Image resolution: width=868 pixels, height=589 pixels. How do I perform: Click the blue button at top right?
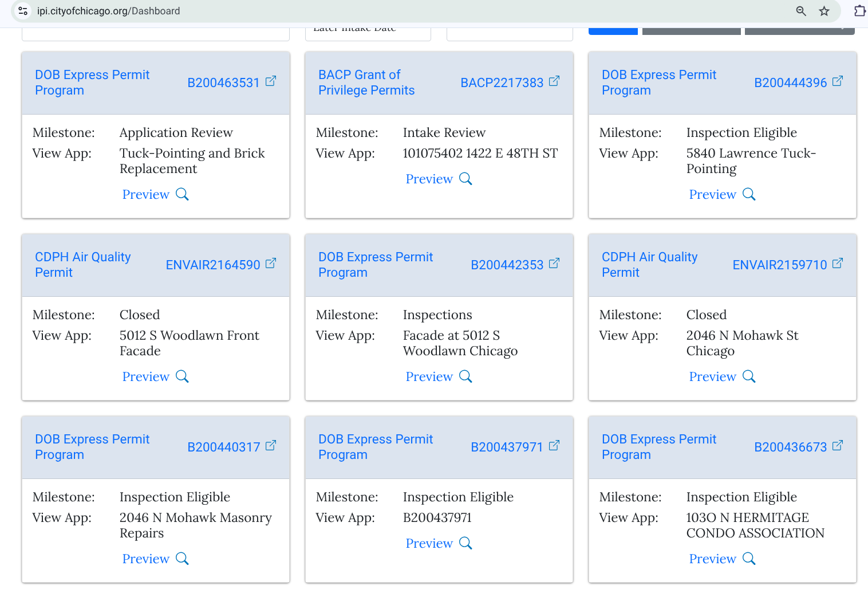(x=613, y=30)
